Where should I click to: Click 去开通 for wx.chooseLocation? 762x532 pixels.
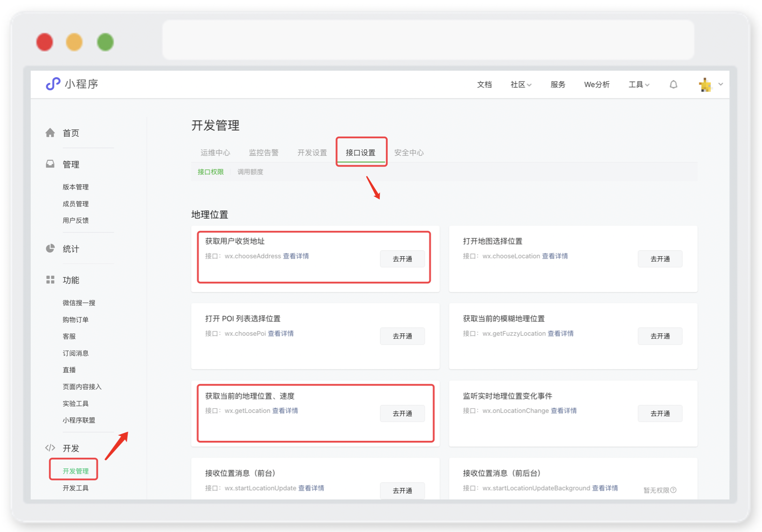pyautogui.click(x=660, y=259)
